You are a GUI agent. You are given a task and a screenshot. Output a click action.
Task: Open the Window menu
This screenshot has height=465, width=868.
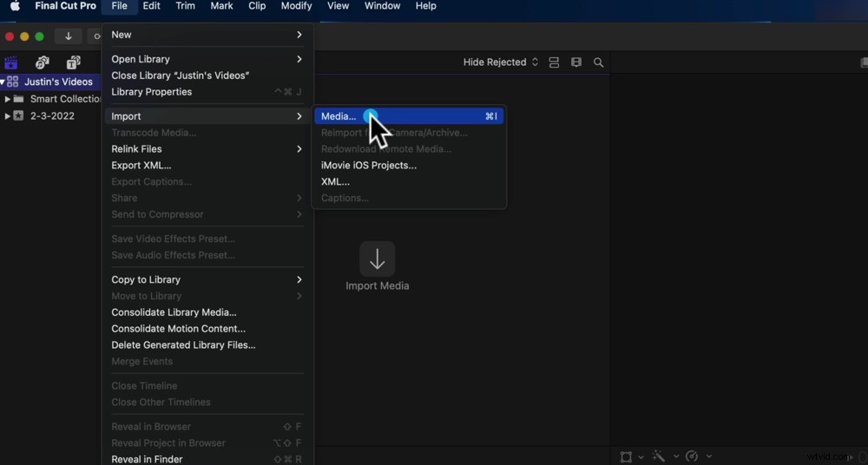[382, 6]
